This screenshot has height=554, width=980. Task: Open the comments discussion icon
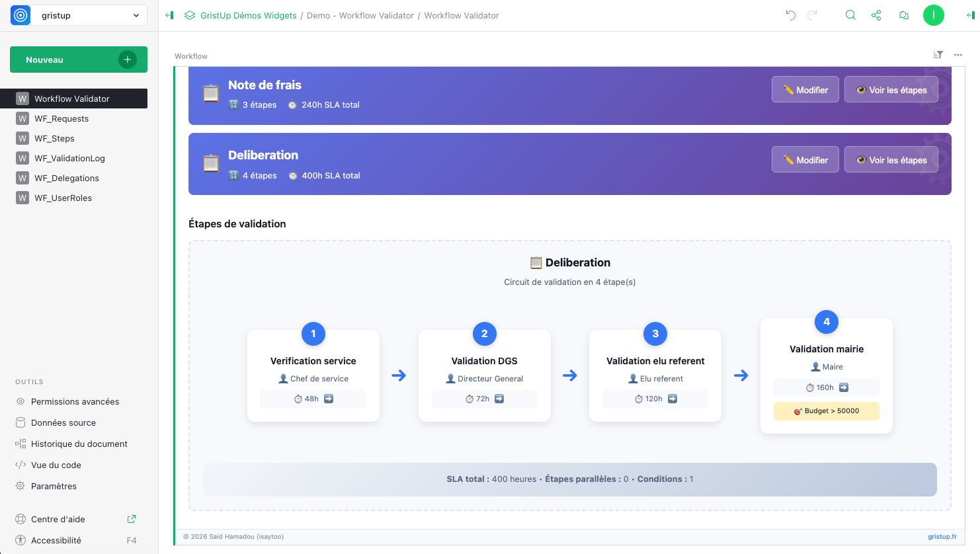click(x=903, y=15)
